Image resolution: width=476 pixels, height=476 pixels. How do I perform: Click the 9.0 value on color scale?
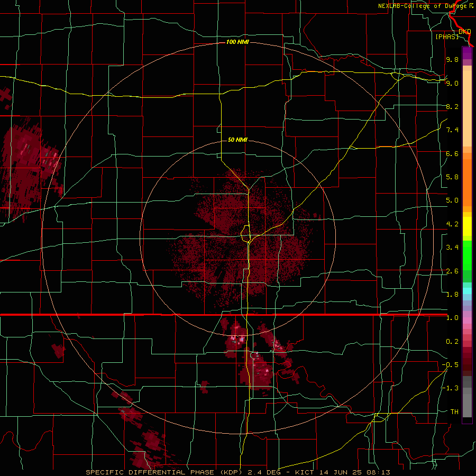(x=452, y=83)
